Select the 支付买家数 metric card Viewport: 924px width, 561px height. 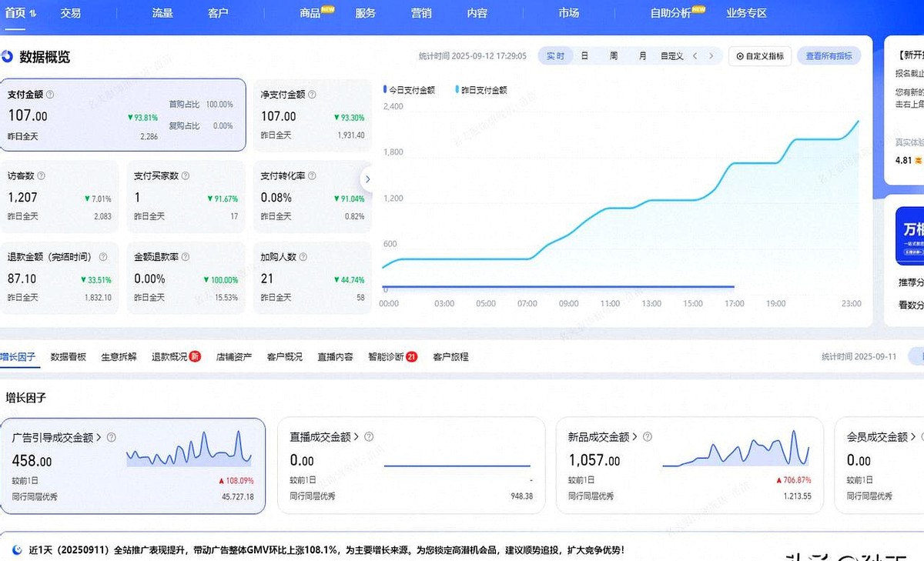[185, 197]
